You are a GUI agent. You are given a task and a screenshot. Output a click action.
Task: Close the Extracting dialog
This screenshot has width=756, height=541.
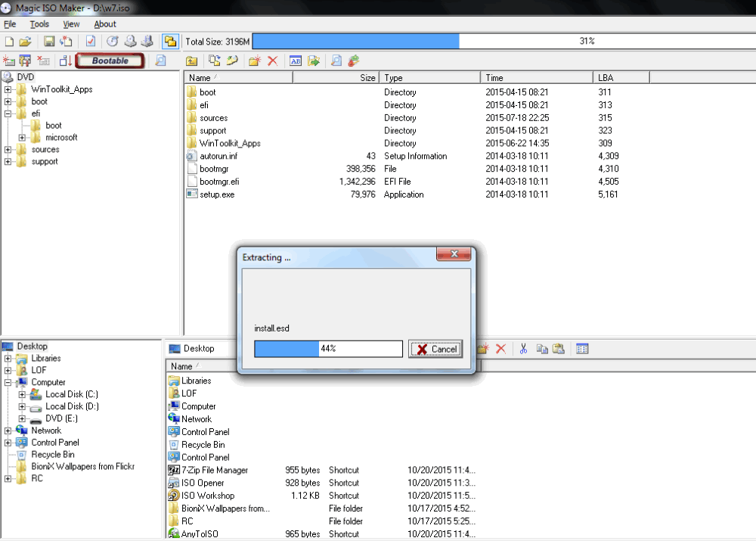[453, 253]
